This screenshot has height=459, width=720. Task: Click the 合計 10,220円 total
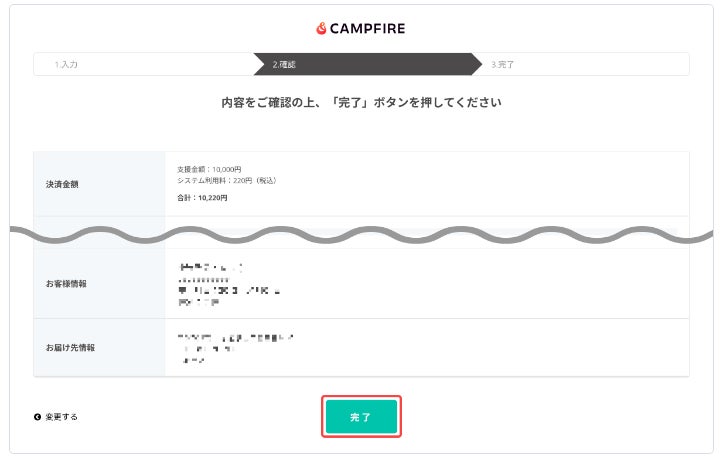point(202,198)
